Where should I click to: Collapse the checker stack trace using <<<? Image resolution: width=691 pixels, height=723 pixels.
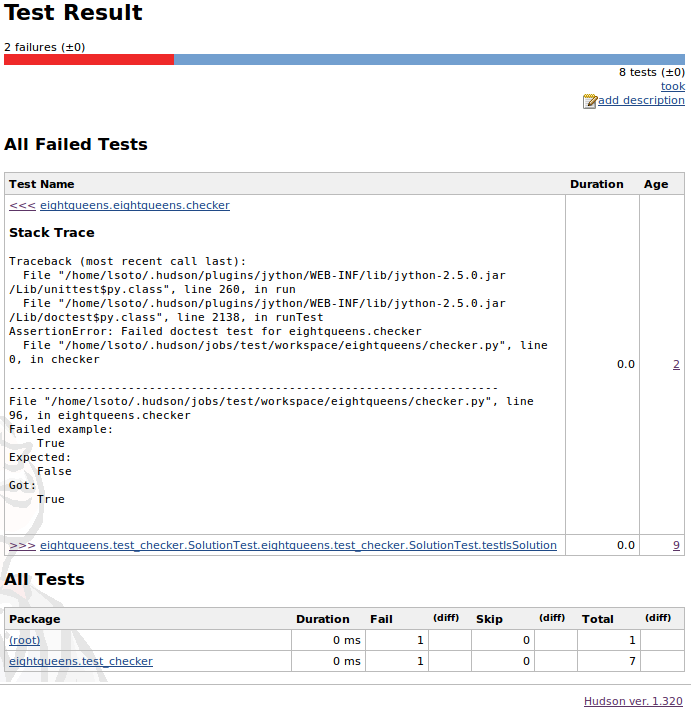(x=22, y=205)
